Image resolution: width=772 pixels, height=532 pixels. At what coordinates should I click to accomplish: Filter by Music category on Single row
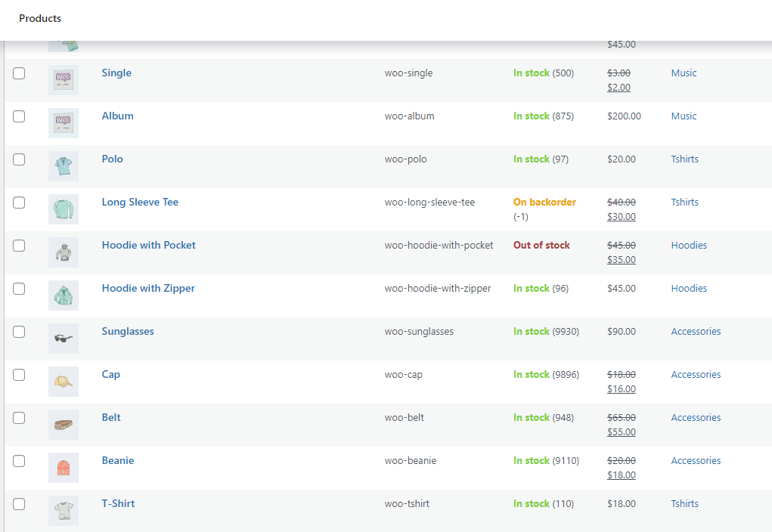[684, 73]
